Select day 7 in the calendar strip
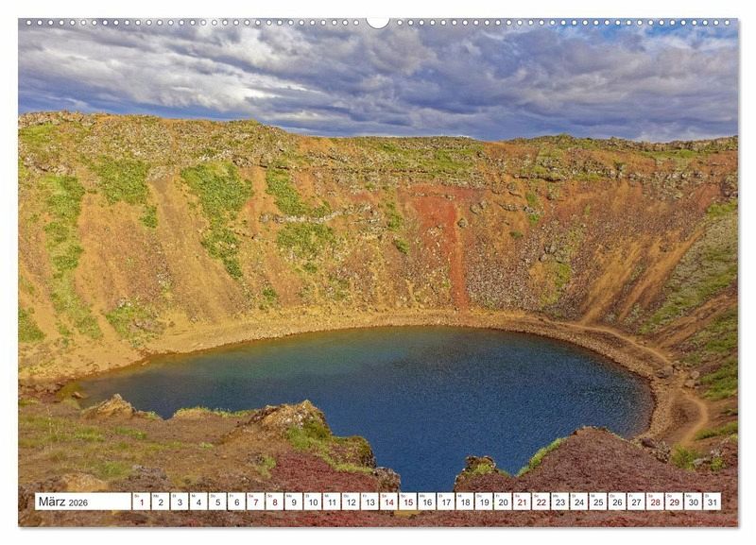The width and height of the screenshot is (756, 545). click(x=256, y=502)
